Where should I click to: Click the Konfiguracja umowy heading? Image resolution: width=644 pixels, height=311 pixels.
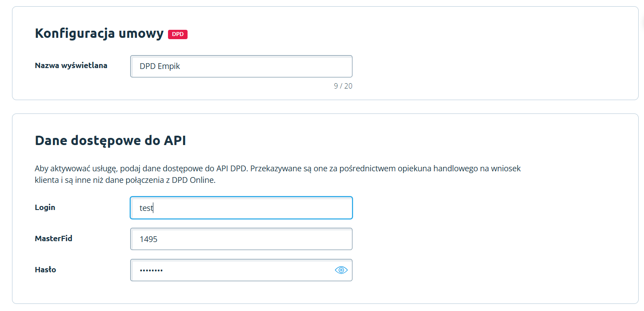[x=99, y=34]
